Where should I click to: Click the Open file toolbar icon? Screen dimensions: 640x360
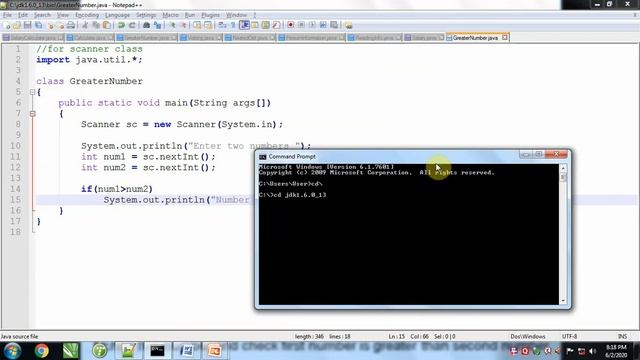tap(17, 25)
